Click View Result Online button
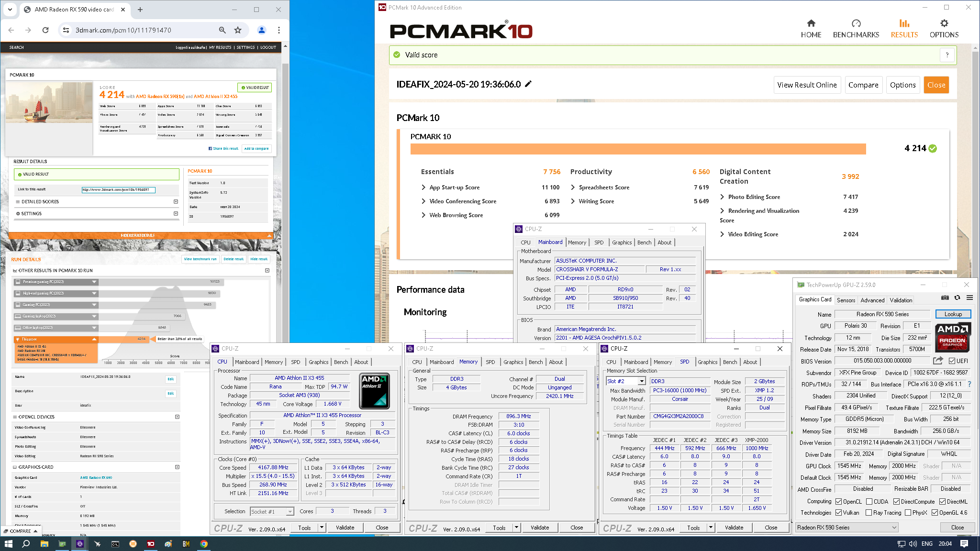This screenshot has width=980, height=551. 807,85
